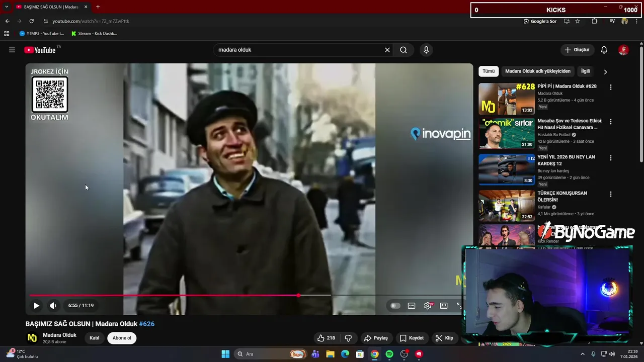Bookmark page with star icon

[x=578, y=21]
